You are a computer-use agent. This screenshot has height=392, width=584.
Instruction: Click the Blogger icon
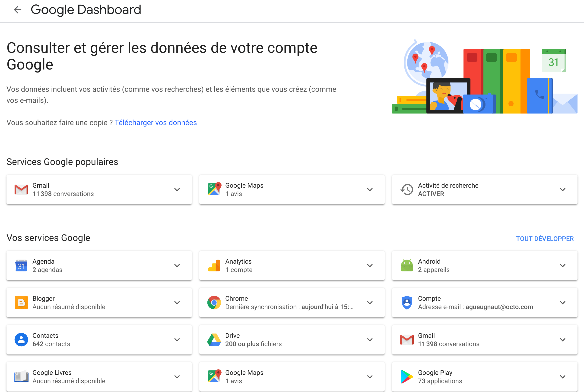(x=21, y=303)
